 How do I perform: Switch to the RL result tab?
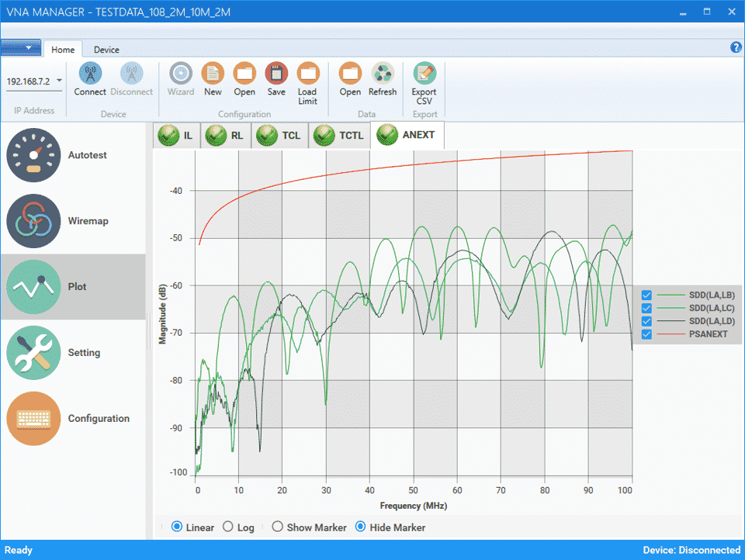(x=225, y=136)
